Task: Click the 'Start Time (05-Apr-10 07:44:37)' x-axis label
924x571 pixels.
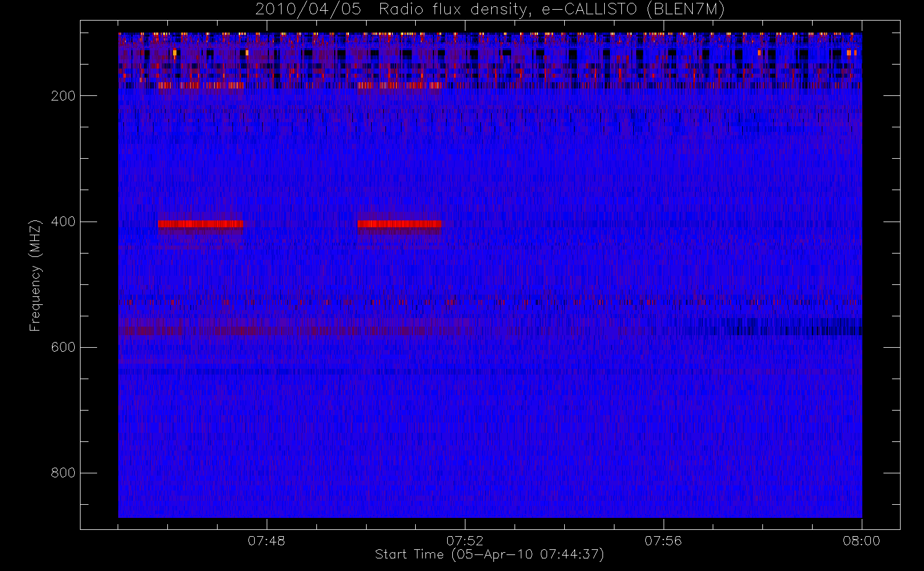Action: [x=489, y=554]
